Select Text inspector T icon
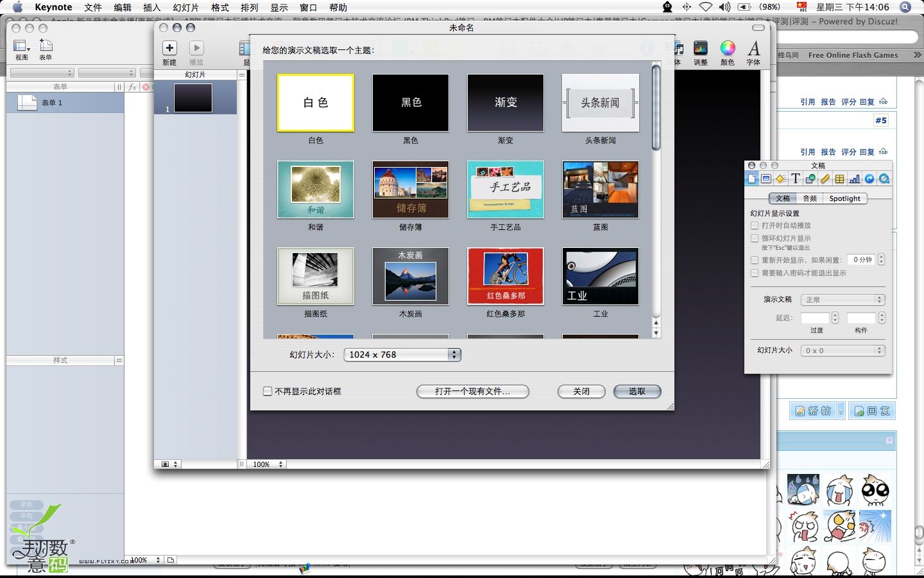924x578 pixels. [795, 179]
